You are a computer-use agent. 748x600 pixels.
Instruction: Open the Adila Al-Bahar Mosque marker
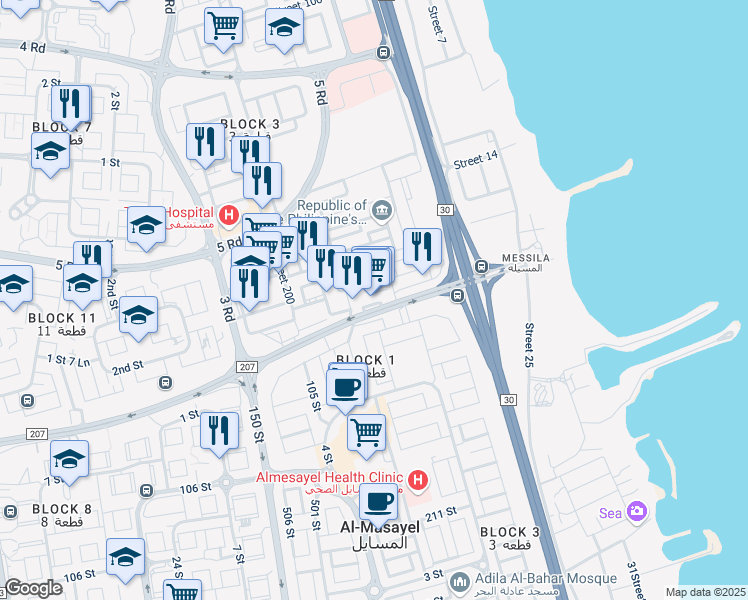pos(460,582)
